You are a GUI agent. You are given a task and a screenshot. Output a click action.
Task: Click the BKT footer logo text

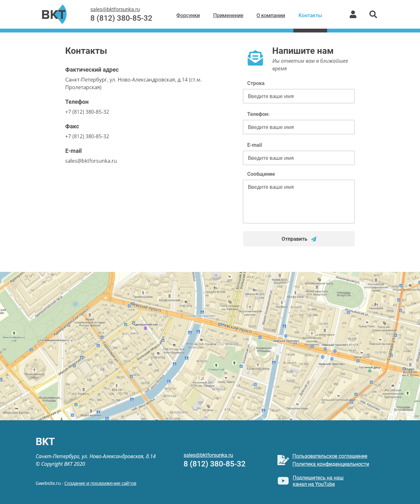pyautogui.click(x=45, y=442)
